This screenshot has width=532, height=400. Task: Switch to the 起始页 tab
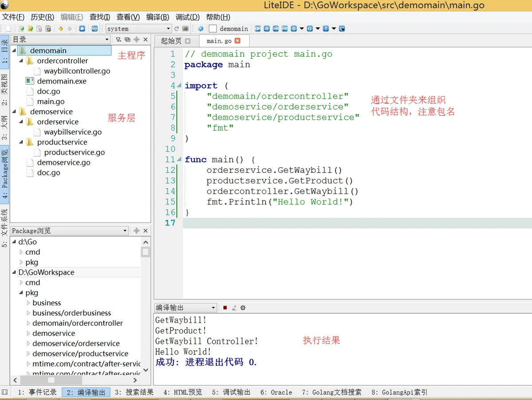[x=171, y=41]
